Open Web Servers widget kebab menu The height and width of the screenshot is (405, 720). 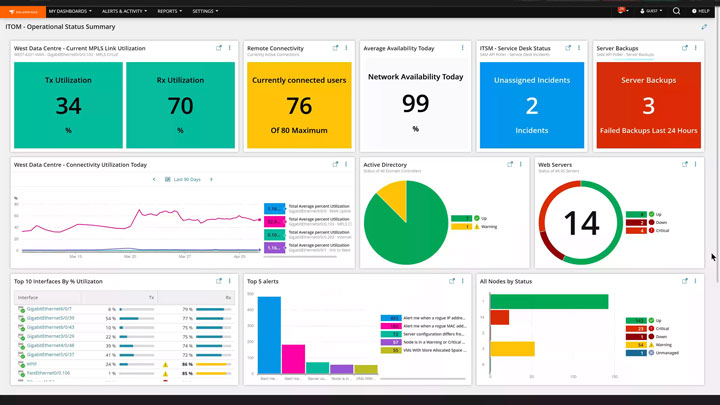coord(696,164)
